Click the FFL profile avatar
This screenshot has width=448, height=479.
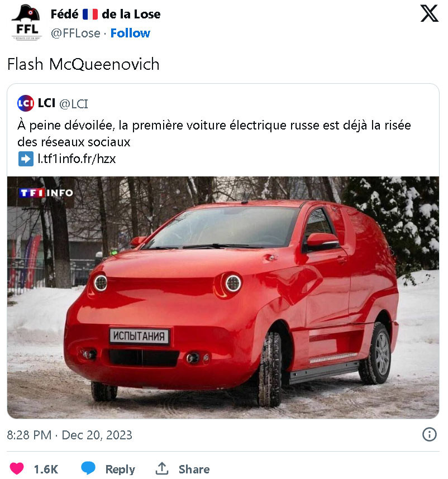(27, 23)
